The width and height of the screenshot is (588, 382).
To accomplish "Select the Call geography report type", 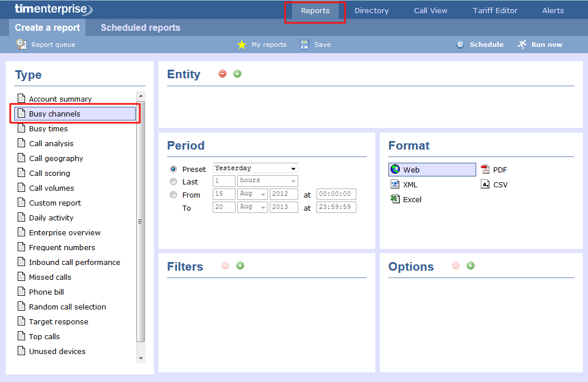I will point(56,158).
